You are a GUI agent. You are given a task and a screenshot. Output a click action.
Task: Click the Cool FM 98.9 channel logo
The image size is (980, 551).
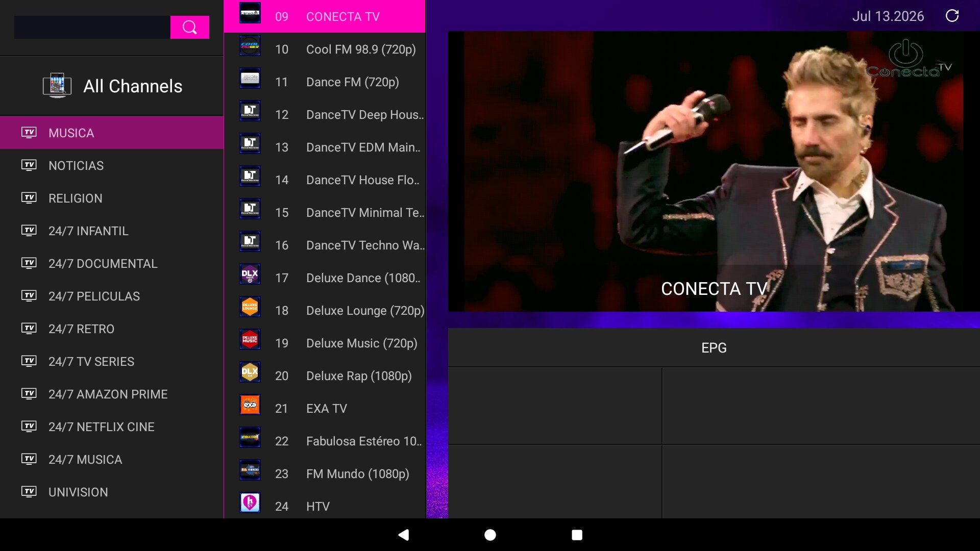(250, 46)
